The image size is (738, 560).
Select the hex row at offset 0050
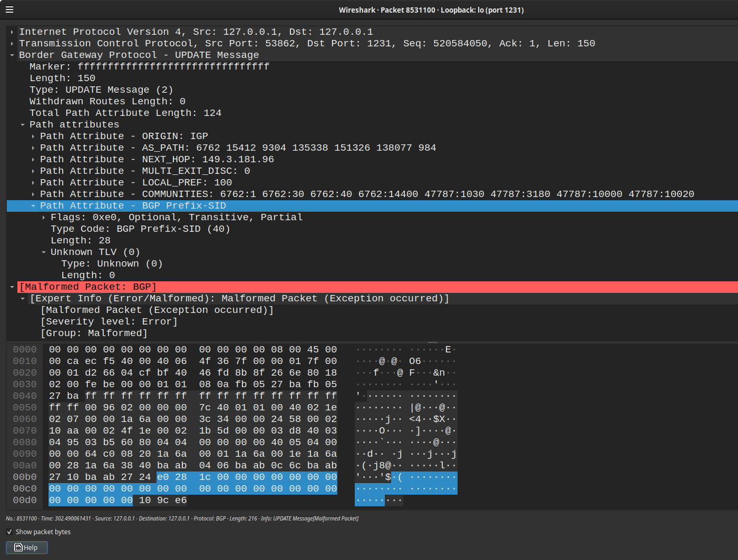click(25, 408)
